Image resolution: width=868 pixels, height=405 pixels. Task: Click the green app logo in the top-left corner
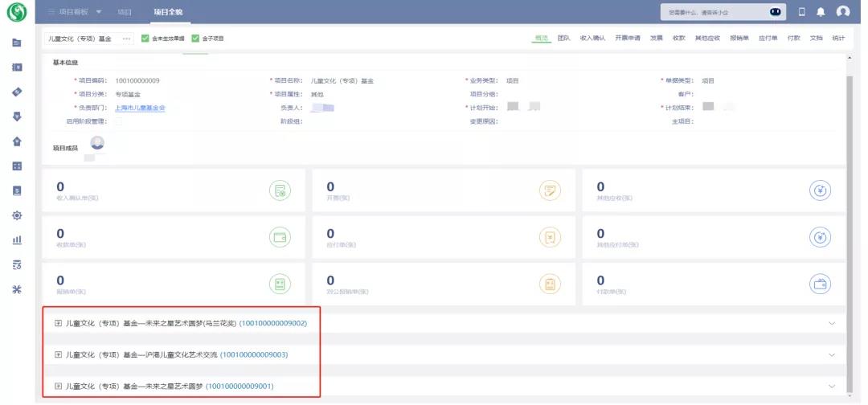(16, 12)
